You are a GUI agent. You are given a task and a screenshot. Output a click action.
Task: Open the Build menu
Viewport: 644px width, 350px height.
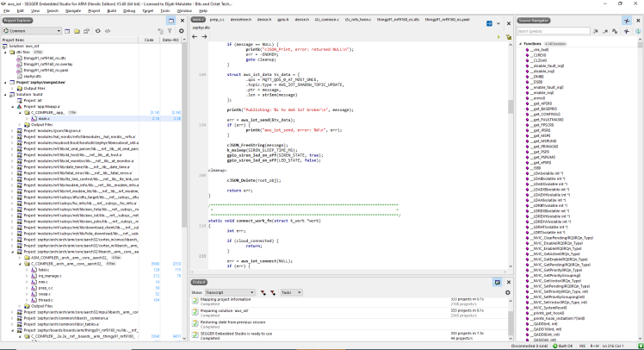(x=110, y=10)
